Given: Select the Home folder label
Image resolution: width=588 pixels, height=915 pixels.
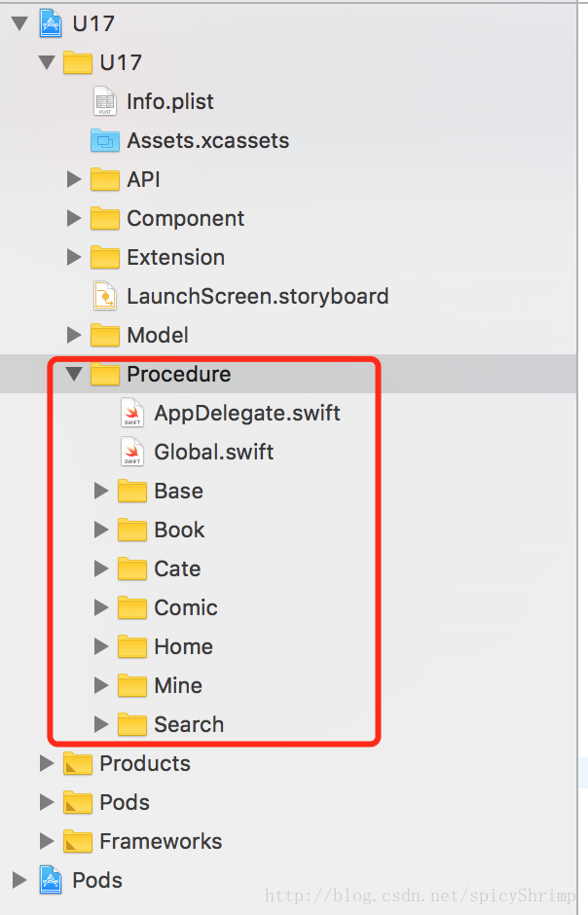Looking at the screenshot, I should tap(183, 646).
